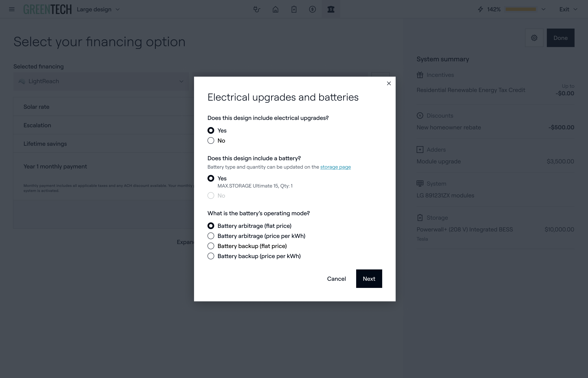
Task: Open the LightReach financing dropdown
Action: 101,81
